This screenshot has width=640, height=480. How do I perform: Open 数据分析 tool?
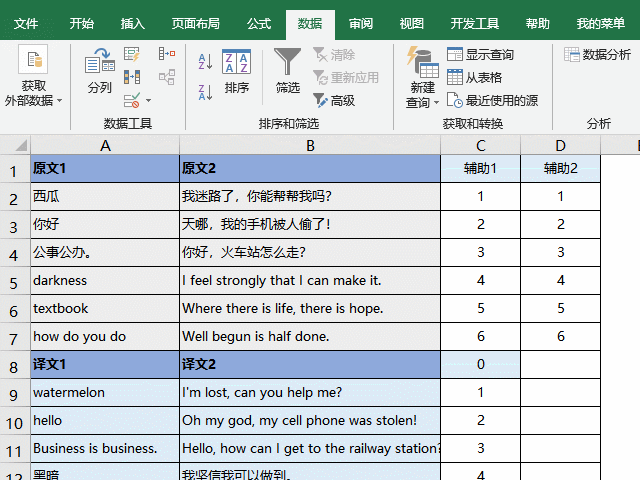tap(598, 54)
